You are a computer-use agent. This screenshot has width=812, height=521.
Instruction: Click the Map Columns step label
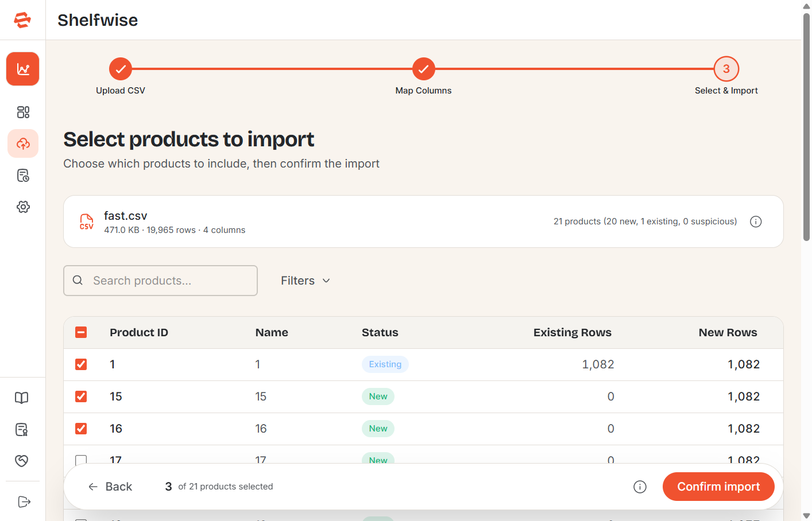[423, 91]
